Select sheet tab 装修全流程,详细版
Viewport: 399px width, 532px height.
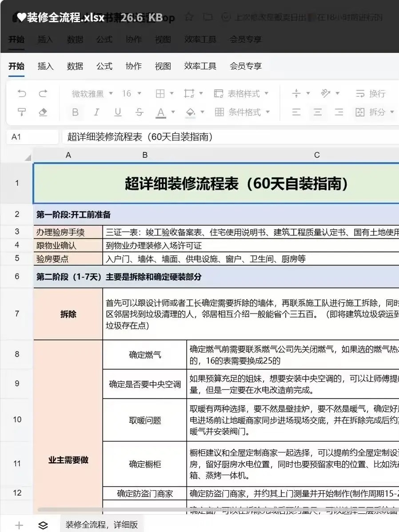102,524
